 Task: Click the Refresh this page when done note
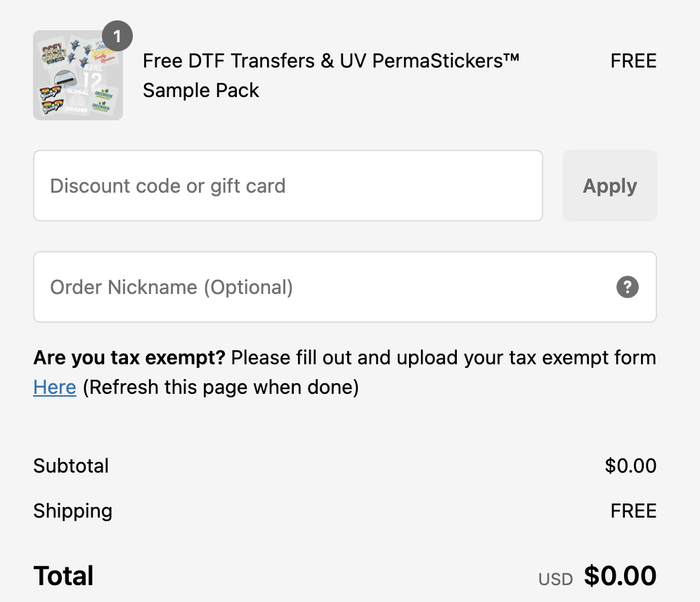pos(221,388)
